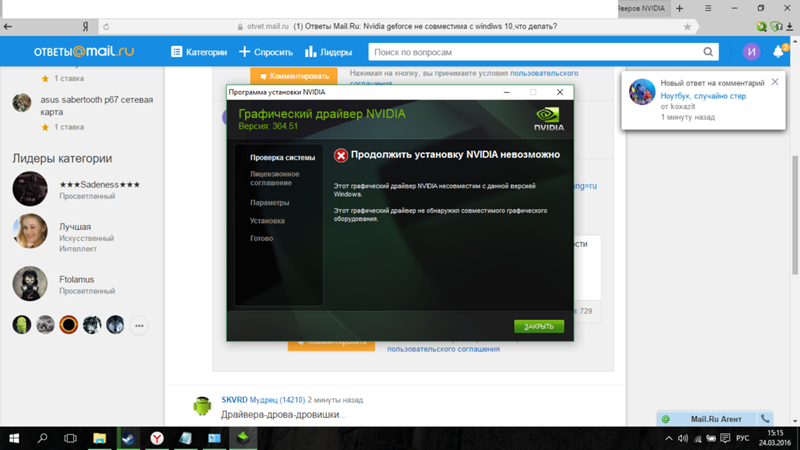Image resolution: width=800 pixels, height=450 pixels.
Task: Open the Категории menu
Action: (199, 52)
